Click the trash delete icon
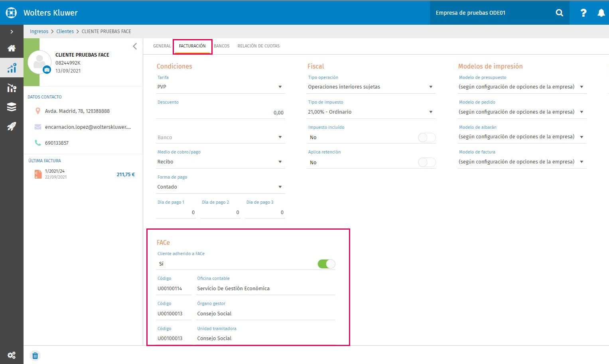 click(35, 356)
